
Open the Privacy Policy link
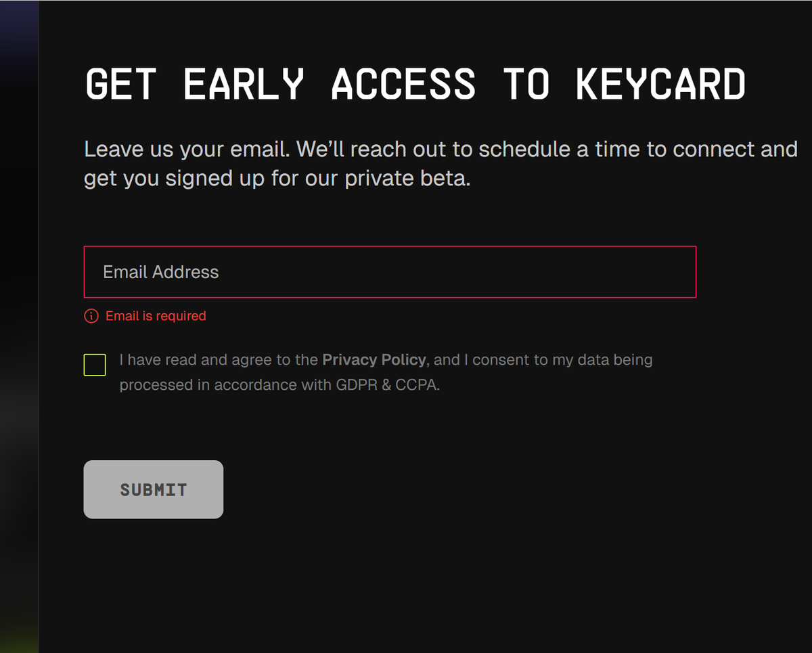tap(374, 360)
